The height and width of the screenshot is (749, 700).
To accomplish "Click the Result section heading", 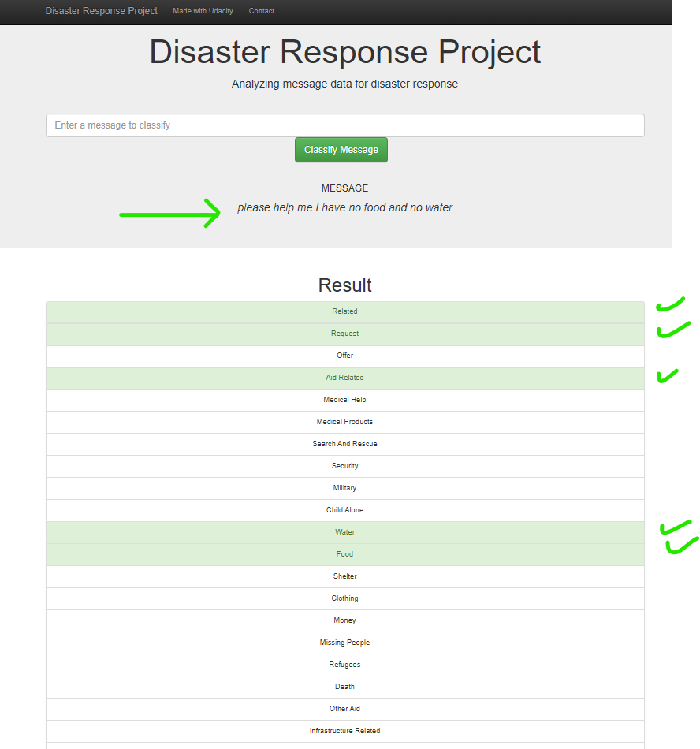I will (x=344, y=285).
